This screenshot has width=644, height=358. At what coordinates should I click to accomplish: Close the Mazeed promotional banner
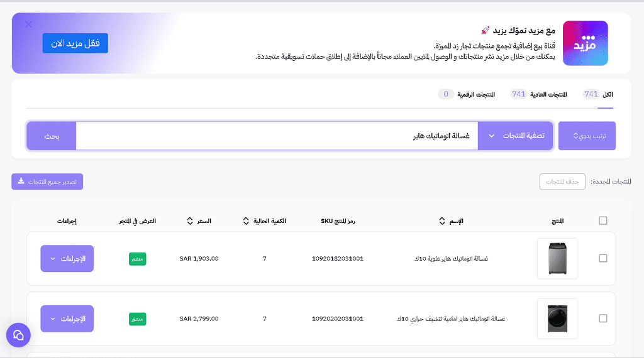pyautogui.click(x=28, y=24)
